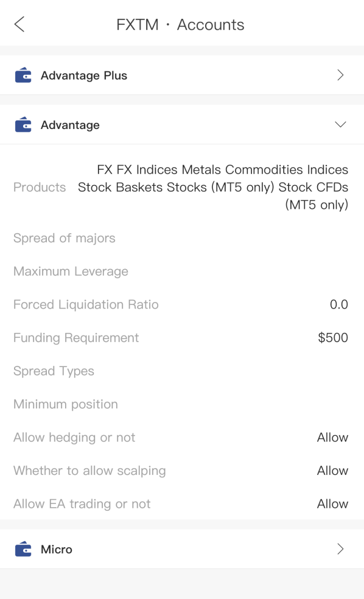Click the FXTM Accounts page title
This screenshot has height=599, width=364.
tap(180, 24)
